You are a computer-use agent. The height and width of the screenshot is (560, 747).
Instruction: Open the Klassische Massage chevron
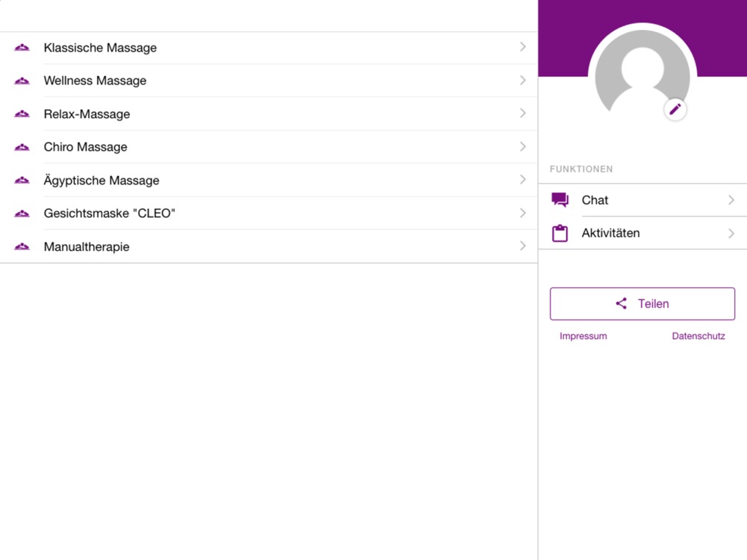pyautogui.click(x=523, y=46)
